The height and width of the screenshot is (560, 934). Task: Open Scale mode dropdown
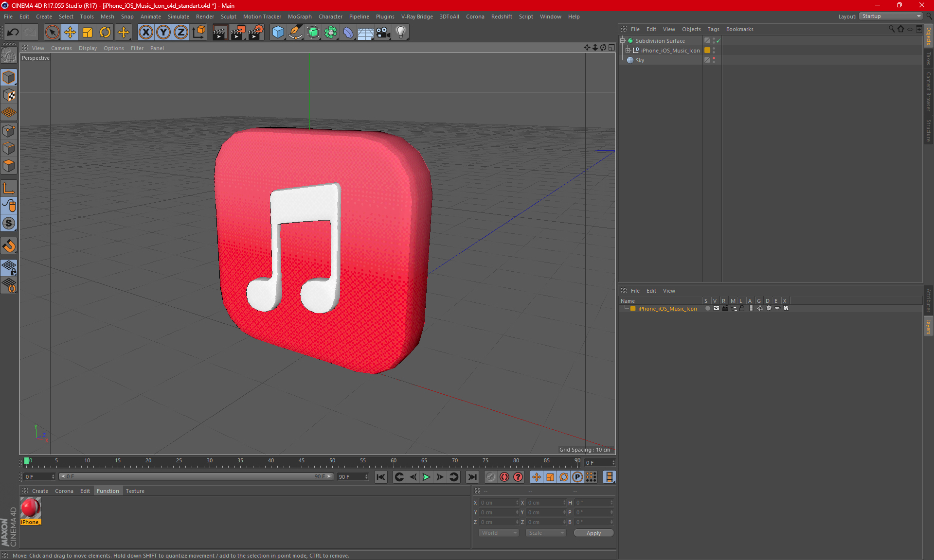[546, 533]
